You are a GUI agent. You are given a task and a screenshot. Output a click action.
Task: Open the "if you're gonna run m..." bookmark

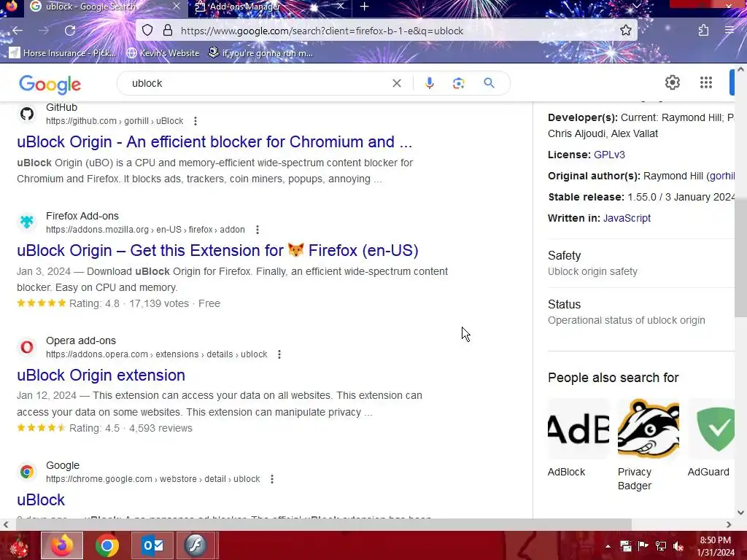point(260,52)
